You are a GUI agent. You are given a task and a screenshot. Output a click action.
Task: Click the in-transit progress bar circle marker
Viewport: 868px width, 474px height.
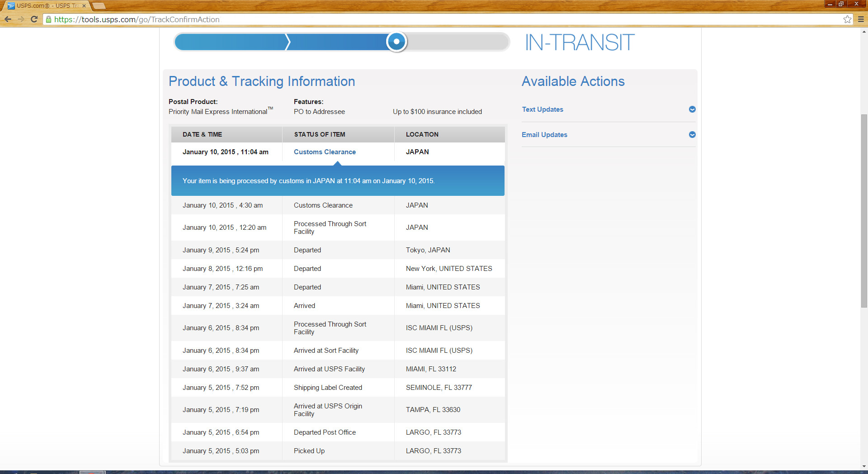click(x=396, y=42)
